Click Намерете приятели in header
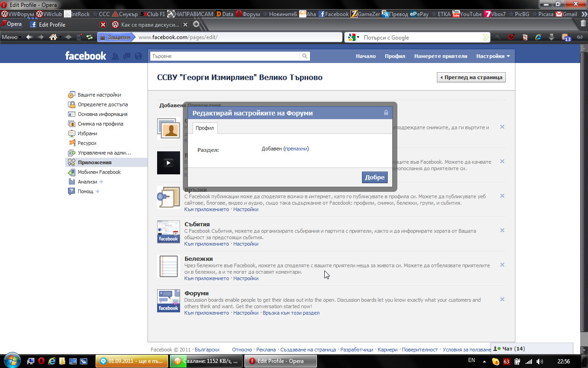This screenshot has width=588, height=368. (x=441, y=56)
